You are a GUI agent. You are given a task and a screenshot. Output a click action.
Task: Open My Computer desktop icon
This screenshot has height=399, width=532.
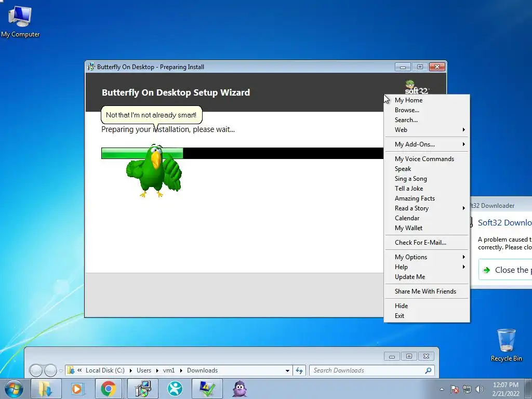[20, 21]
